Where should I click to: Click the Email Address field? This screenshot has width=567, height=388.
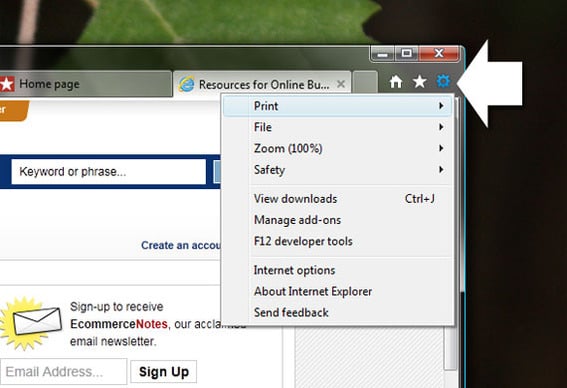pyautogui.click(x=64, y=372)
